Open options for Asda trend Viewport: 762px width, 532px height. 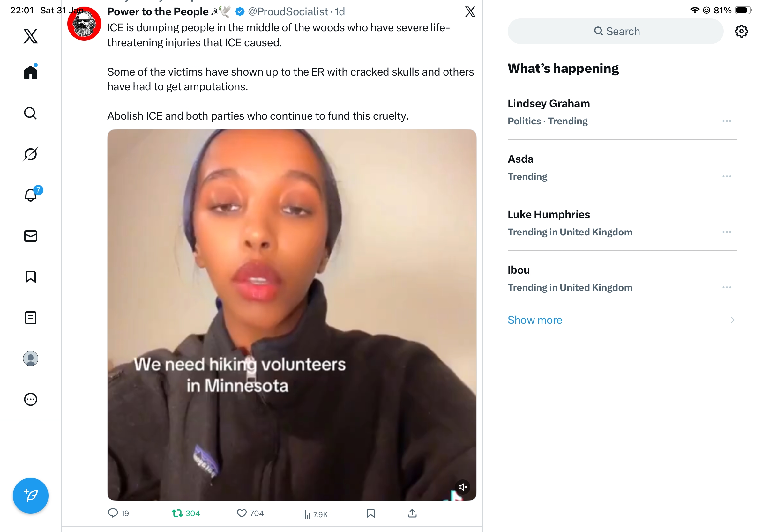(727, 176)
